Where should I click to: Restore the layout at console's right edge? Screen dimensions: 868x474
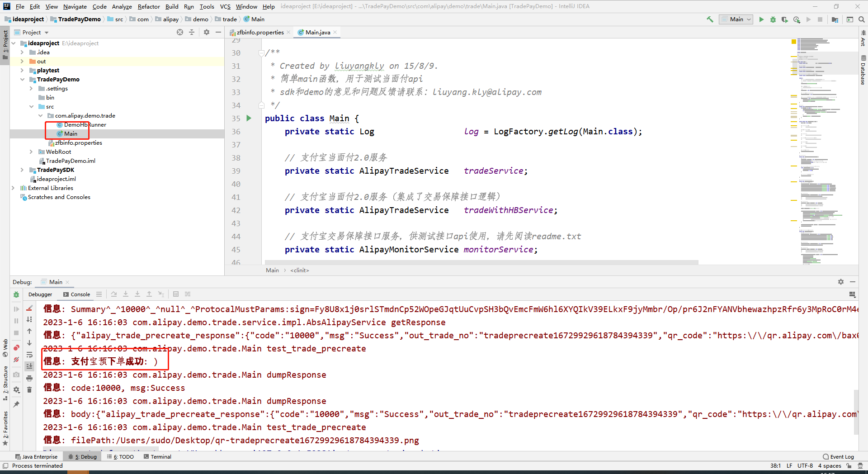[852, 294]
